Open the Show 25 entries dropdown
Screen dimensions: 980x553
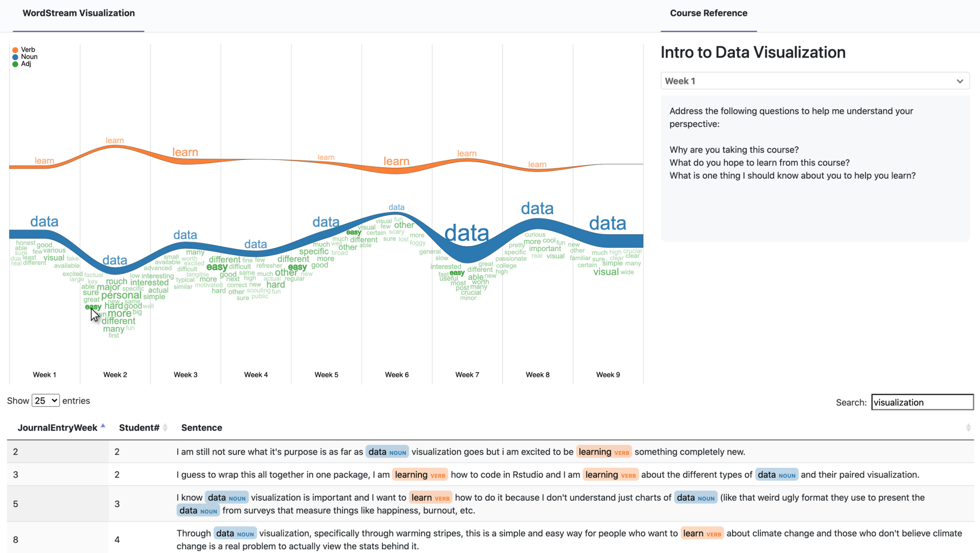(45, 401)
